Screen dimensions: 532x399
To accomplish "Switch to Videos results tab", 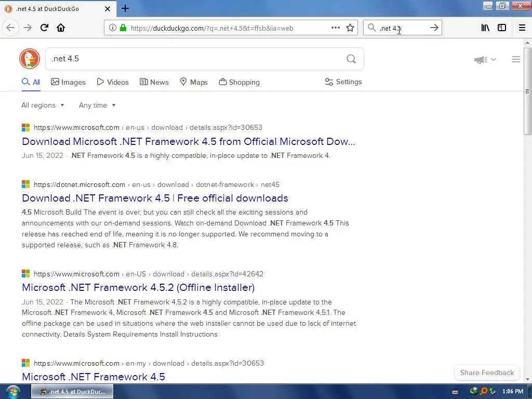I will click(113, 82).
